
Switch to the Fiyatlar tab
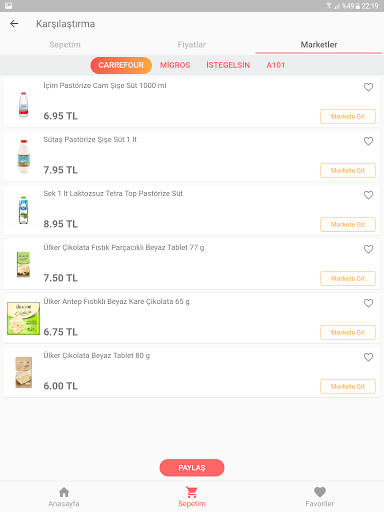(192, 45)
